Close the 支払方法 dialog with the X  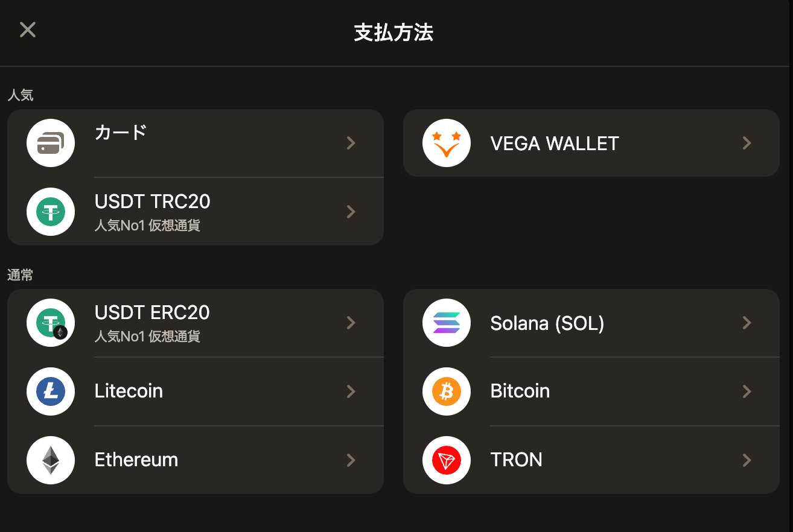click(28, 30)
